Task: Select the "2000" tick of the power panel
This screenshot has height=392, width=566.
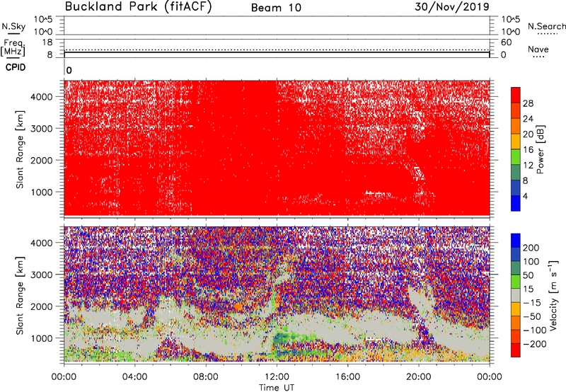Action: (42, 160)
